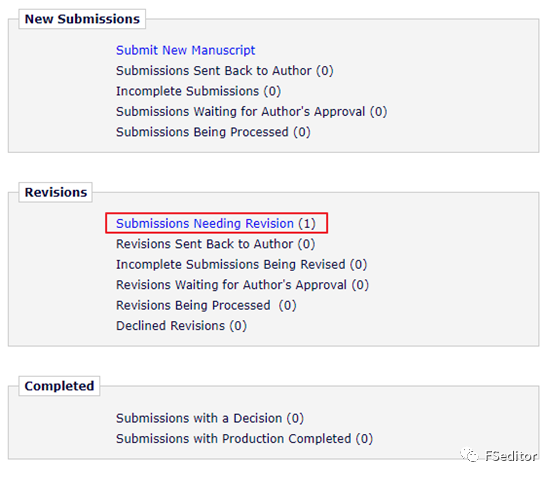Click the (0) count beside Declined Revisions
Screen dimensions: 554x478
[238, 326]
